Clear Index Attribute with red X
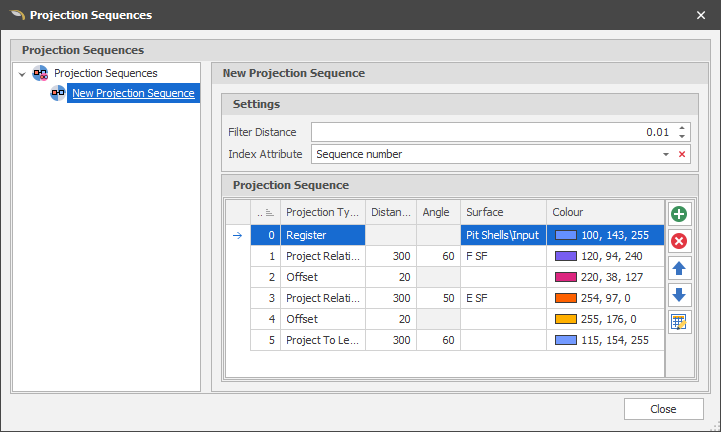 pyautogui.click(x=682, y=154)
